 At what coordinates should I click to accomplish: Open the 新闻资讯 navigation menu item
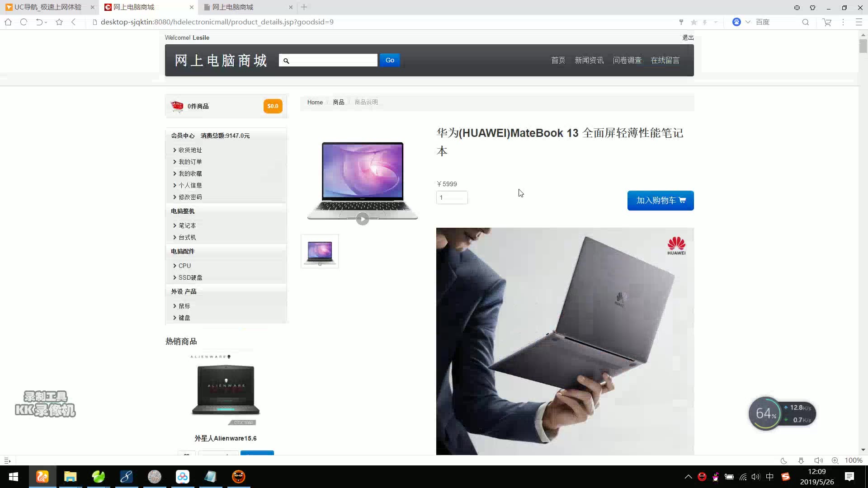pyautogui.click(x=589, y=61)
